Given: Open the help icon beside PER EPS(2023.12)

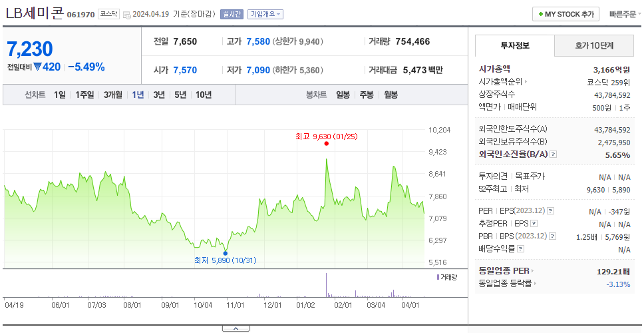Looking at the screenshot, I should 551,211.
